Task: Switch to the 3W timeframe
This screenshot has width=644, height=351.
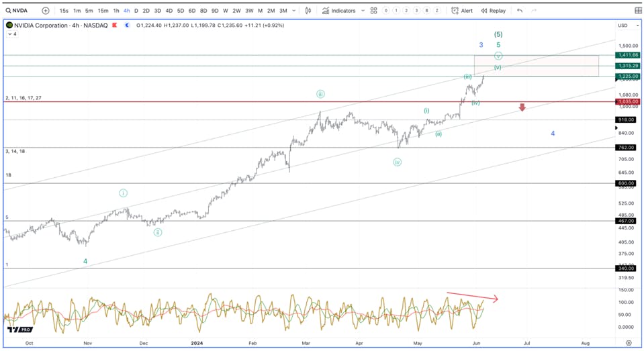Action: 249,11
